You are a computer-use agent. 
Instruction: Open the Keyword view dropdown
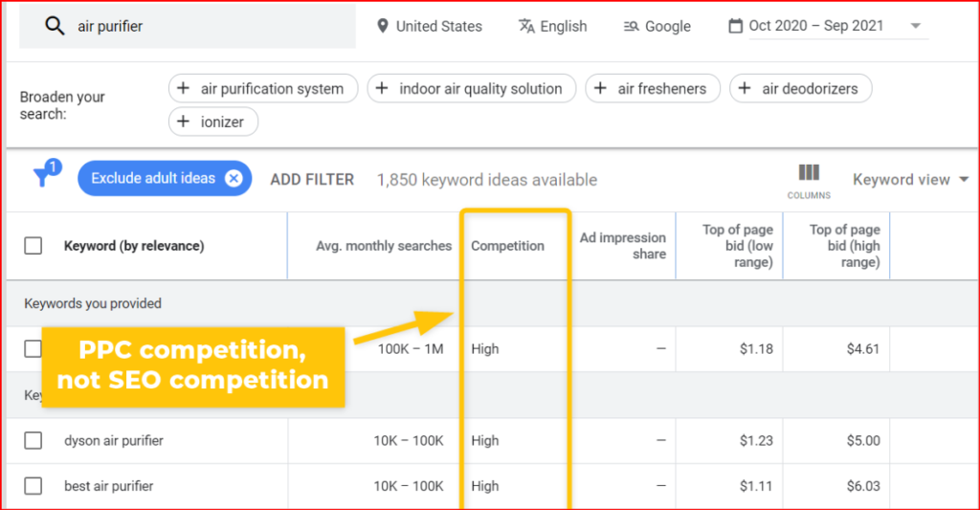click(x=911, y=179)
